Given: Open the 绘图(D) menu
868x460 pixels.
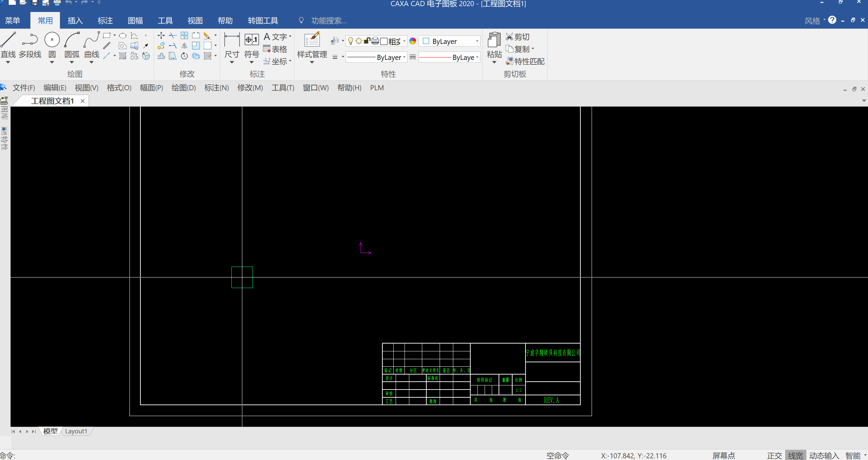Looking at the screenshot, I should tap(184, 88).
